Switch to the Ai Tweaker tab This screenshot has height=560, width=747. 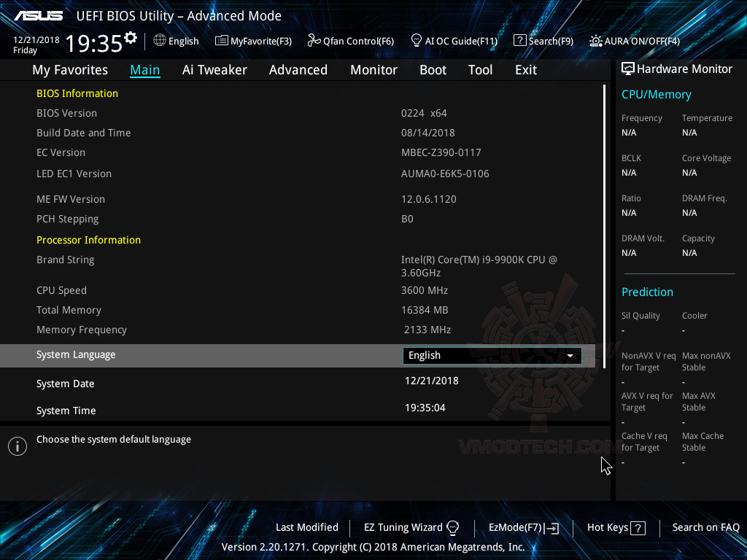pyautogui.click(x=214, y=69)
